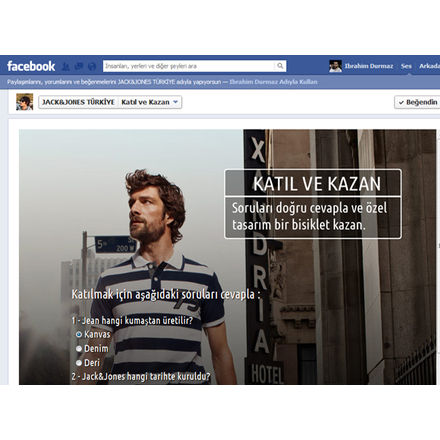Select the Denim radio option
The image size is (440, 440).
[x=79, y=348]
